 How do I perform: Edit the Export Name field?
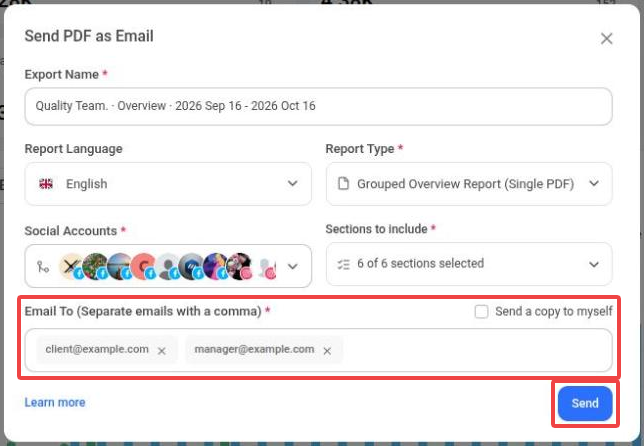pos(318,106)
